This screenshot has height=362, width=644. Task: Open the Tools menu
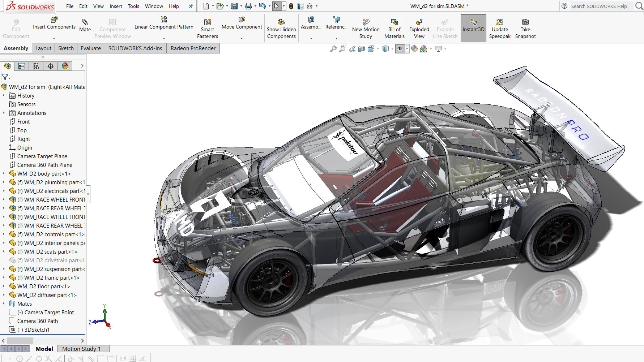click(x=133, y=6)
